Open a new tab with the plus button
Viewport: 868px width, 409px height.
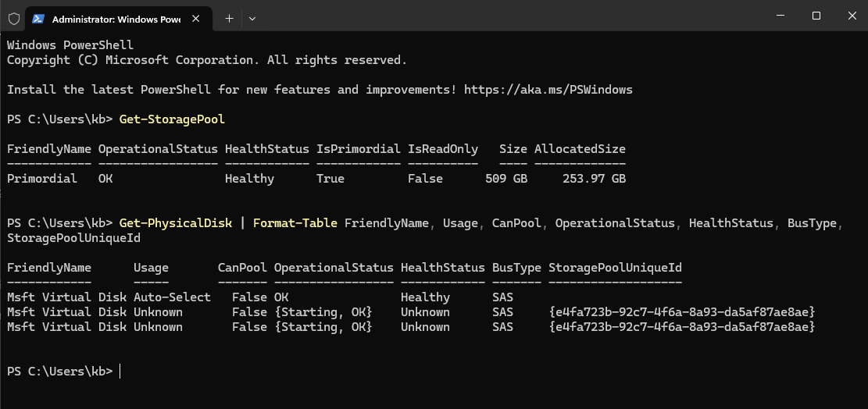229,18
